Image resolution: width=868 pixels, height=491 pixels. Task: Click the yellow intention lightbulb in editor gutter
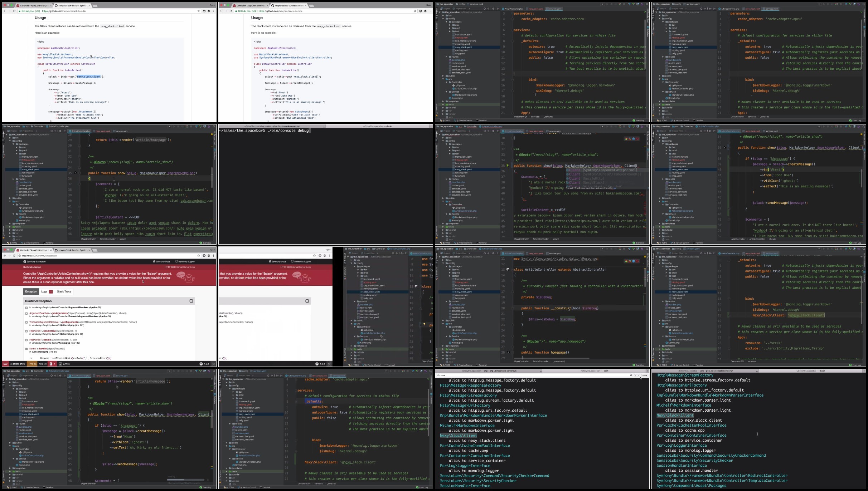coord(425,324)
